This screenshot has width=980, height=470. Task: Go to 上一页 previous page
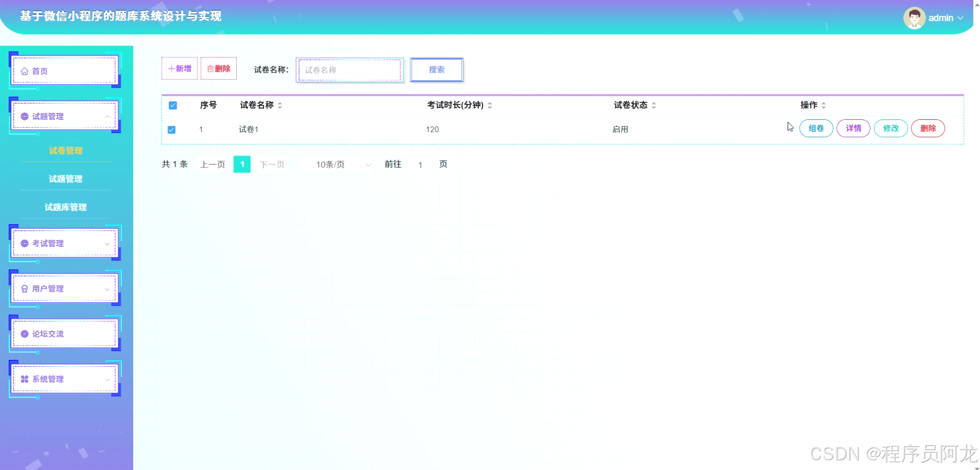point(213,164)
